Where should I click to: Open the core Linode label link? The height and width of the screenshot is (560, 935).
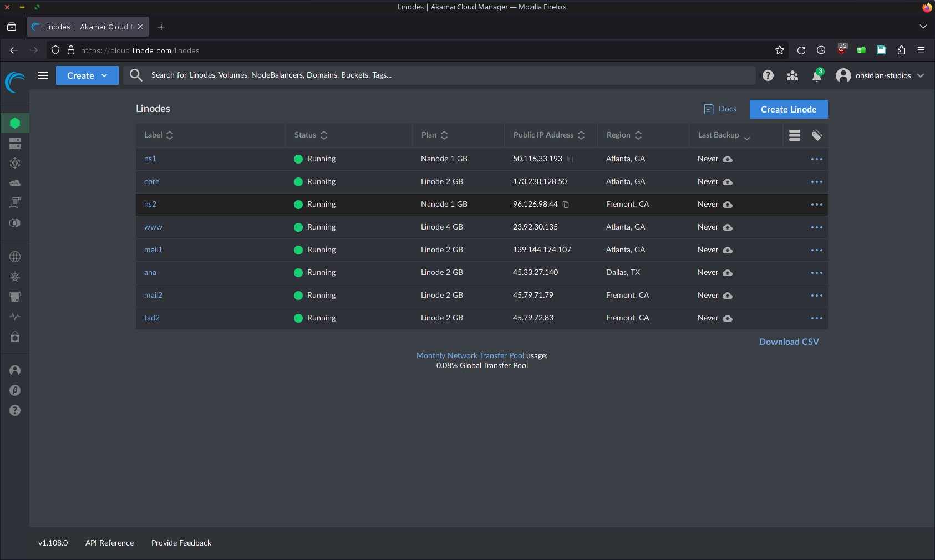(x=151, y=182)
